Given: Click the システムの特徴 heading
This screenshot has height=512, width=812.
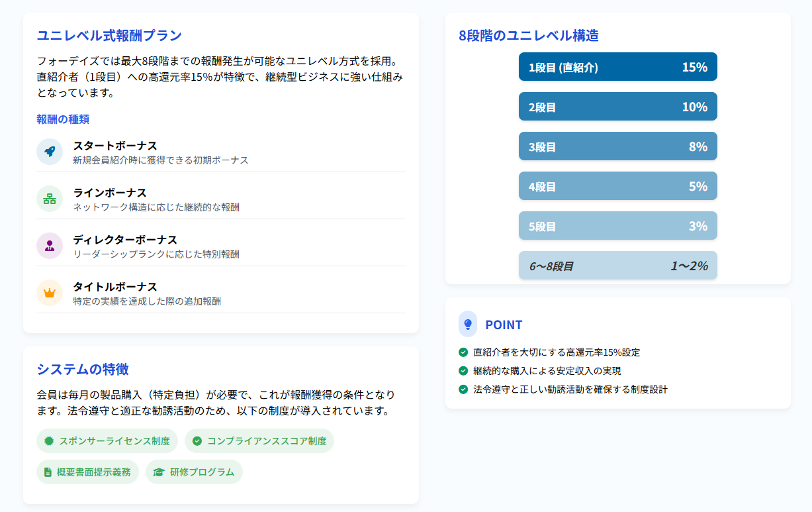Looking at the screenshot, I should click(83, 369).
